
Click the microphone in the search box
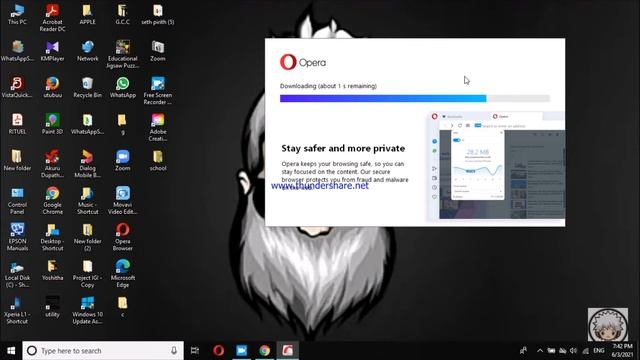coord(174,351)
